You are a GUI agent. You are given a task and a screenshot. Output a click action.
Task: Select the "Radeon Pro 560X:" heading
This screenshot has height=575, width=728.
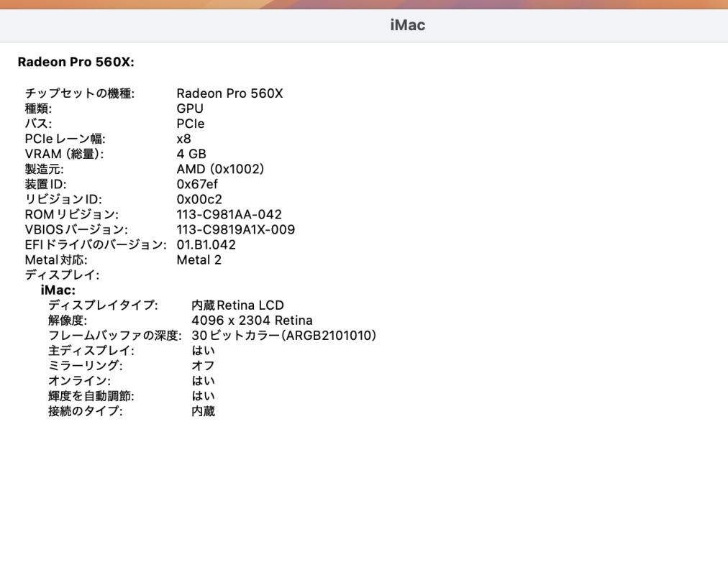[x=76, y=62]
